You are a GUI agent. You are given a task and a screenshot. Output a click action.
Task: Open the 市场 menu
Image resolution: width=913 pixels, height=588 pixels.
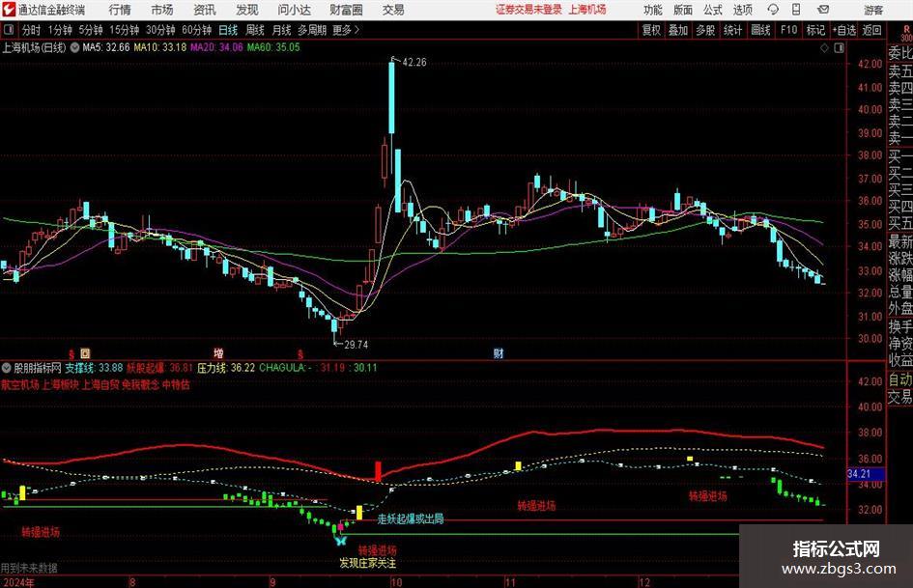pos(162,10)
